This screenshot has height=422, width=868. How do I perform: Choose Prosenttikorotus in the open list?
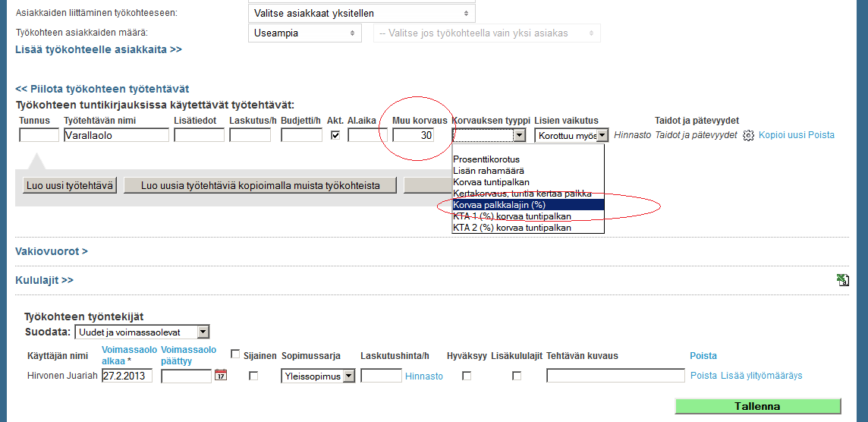click(x=486, y=159)
